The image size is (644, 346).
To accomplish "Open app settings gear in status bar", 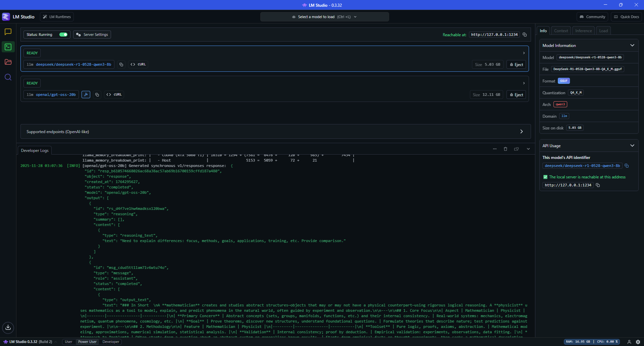I will (638, 342).
